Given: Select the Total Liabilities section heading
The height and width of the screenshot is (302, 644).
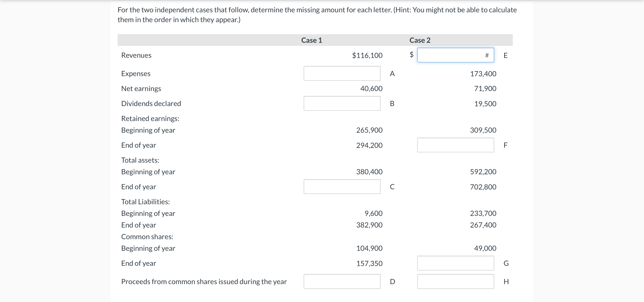Looking at the screenshot, I should [145, 202].
